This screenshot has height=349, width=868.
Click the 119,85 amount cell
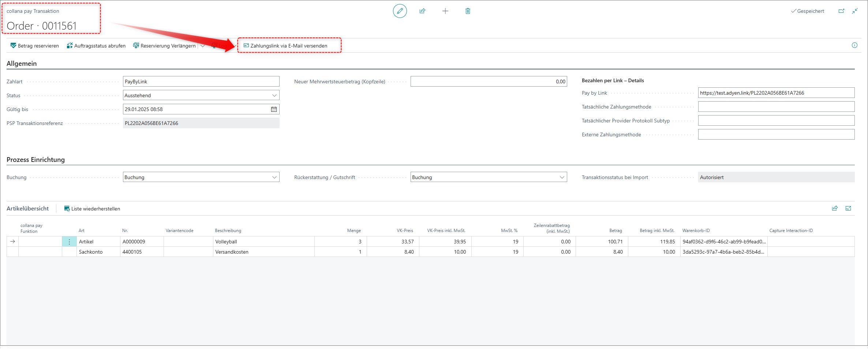click(654, 242)
